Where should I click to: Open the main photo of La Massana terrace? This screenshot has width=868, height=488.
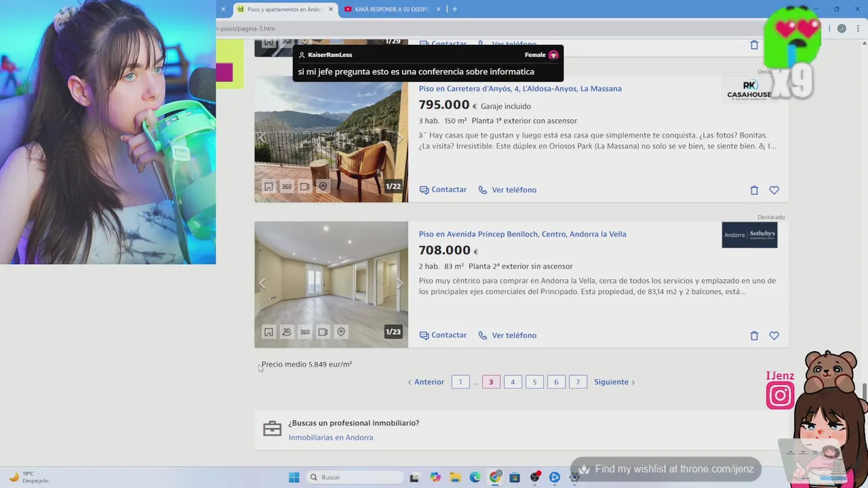[331, 138]
